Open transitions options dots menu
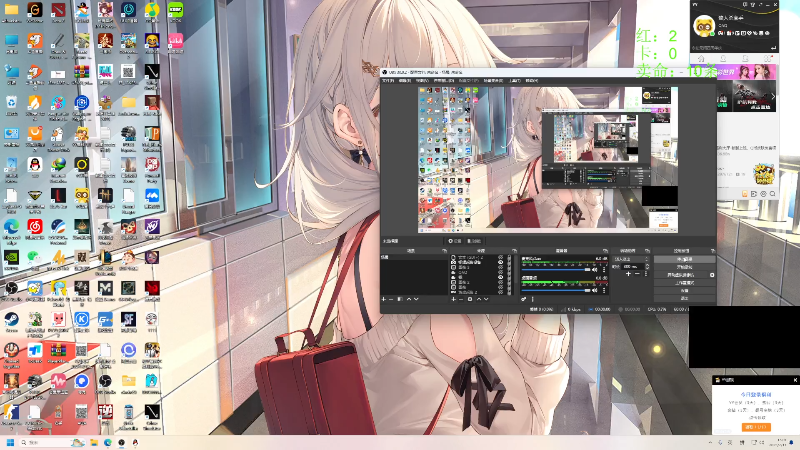Viewport: 800px width, 450px height. point(646,274)
